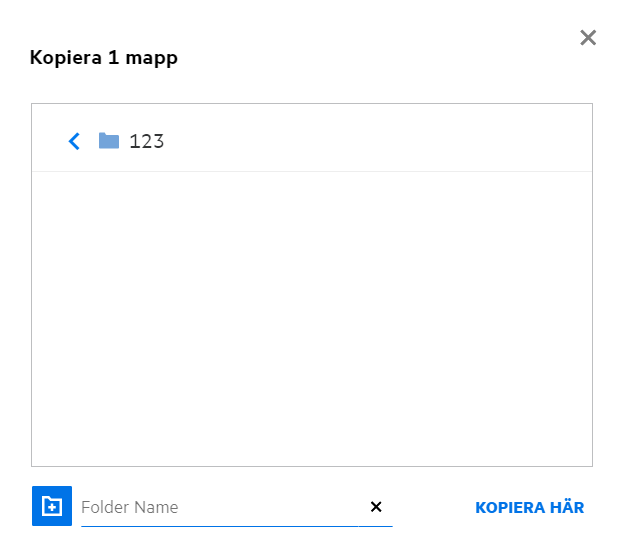Open the parent of 123 via the back arrow
Viewport: 624px width, 554px height.
click(x=74, y=141)
